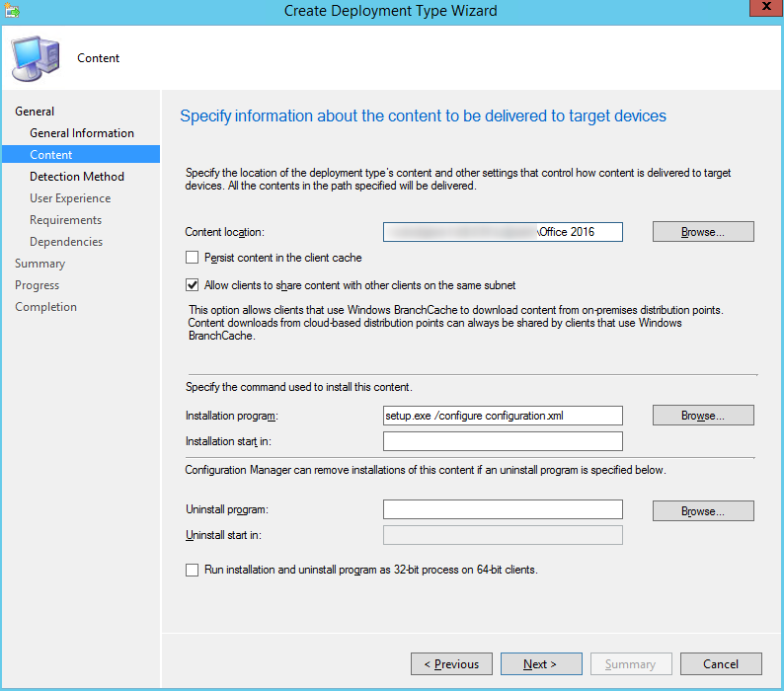
Task: Click the 'Uninstall program:' label
Action: (227, 509)
